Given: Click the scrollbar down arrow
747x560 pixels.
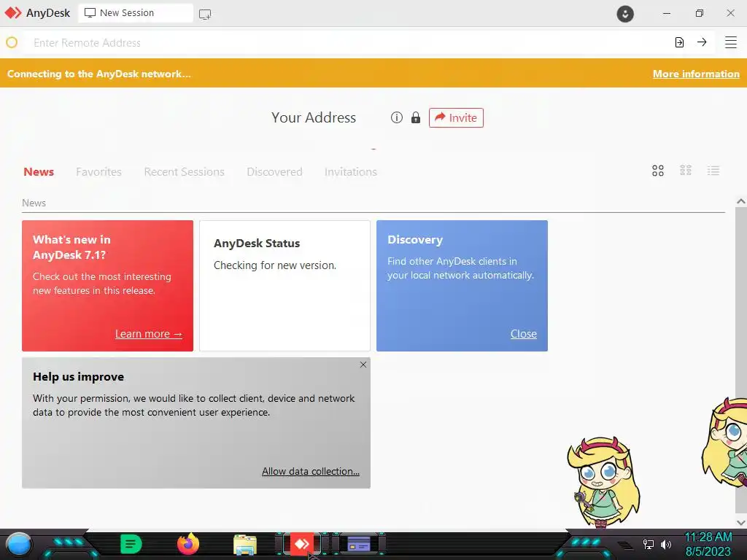Looking at the screenshot, I should 741,522.
